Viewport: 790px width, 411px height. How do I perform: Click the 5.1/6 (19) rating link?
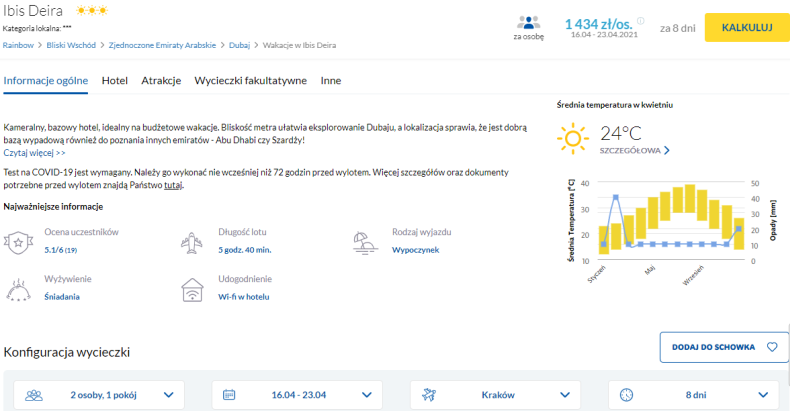(61, 250)
